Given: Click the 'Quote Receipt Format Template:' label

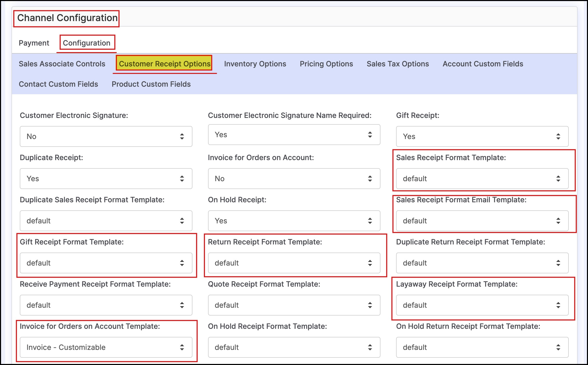Looking at the screenshot, I should pos(264,284).
